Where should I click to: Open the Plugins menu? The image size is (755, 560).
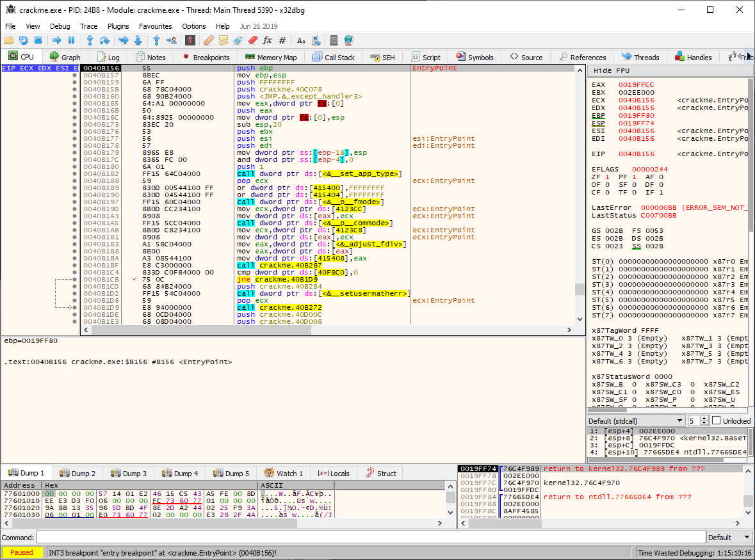[x=118, y=26]
